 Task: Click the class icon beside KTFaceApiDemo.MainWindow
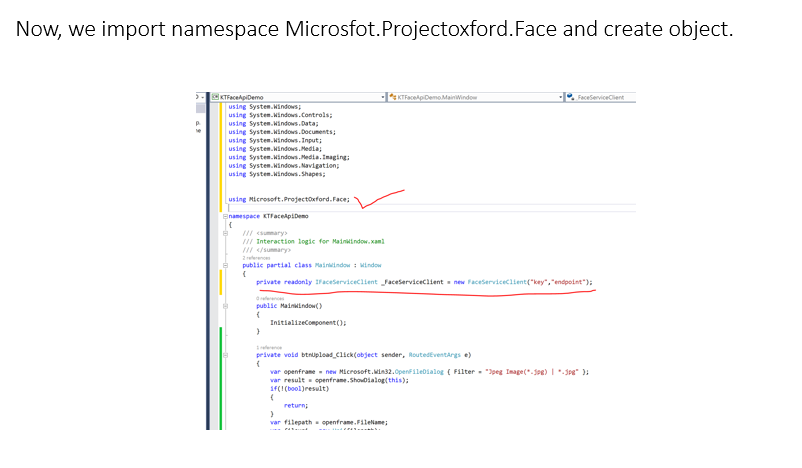[393, 97]
